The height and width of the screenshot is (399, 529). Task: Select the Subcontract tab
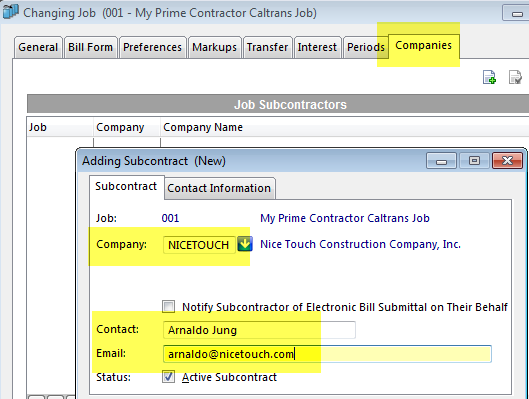[x=126, y=186]
